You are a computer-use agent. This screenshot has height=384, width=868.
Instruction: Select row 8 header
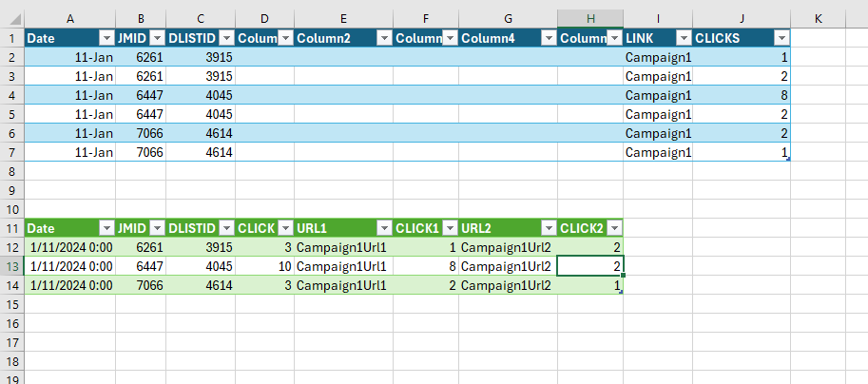click(12, 171)
